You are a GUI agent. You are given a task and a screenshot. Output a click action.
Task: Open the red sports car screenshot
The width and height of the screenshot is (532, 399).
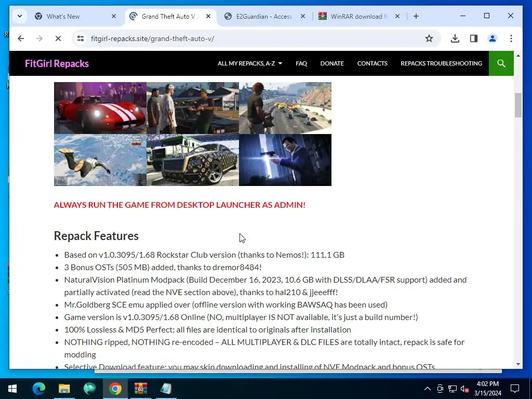(100, 108)
